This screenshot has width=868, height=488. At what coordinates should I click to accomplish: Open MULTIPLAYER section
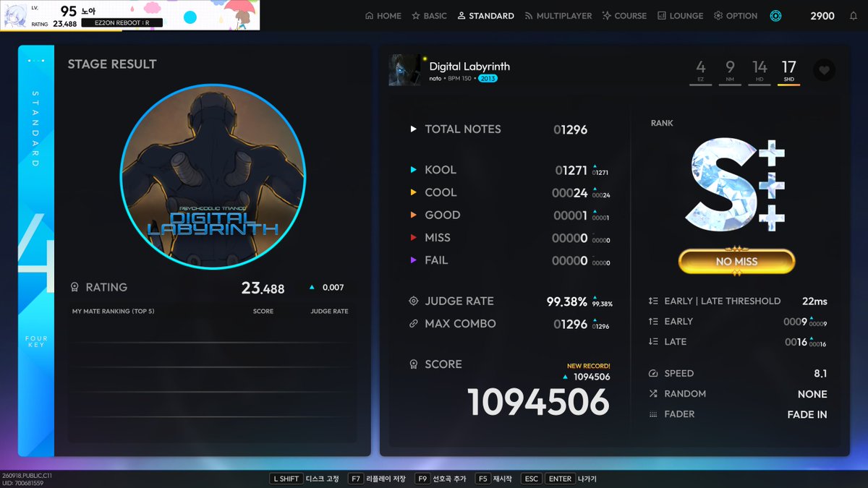[558, 16]
